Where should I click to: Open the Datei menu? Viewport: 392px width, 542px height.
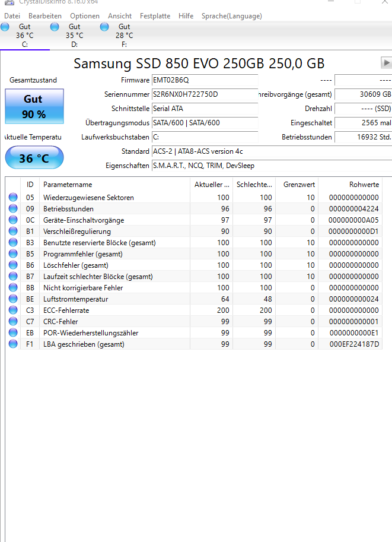pyautogui.click(x=12, y=16)
